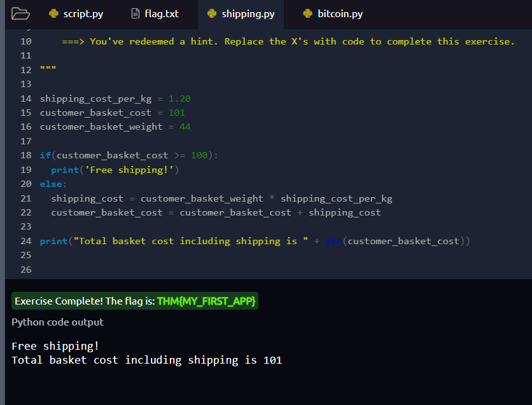Click line number 18 in the gutter
Screen dimensions: 532x405
click(26, 155)
